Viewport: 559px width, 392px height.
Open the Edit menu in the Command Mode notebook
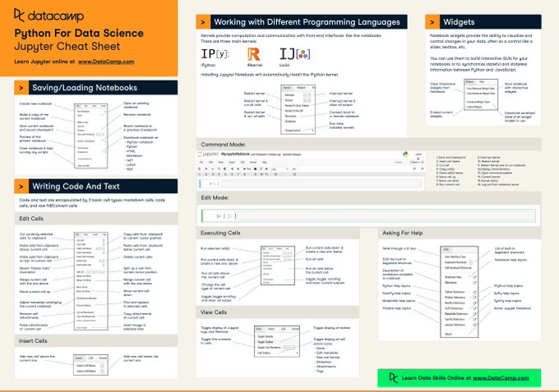coord(210,162)
